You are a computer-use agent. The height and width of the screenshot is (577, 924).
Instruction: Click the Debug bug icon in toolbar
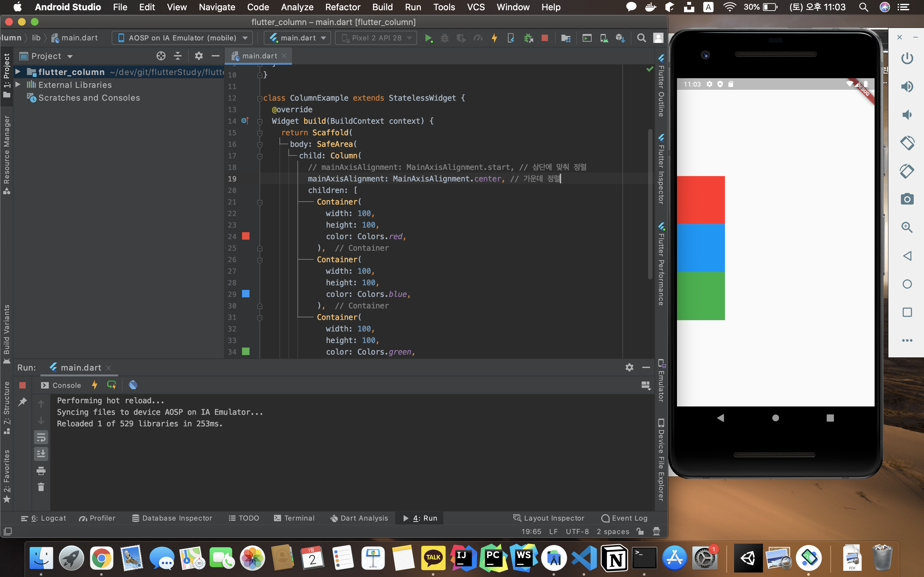tap(444, 38)
